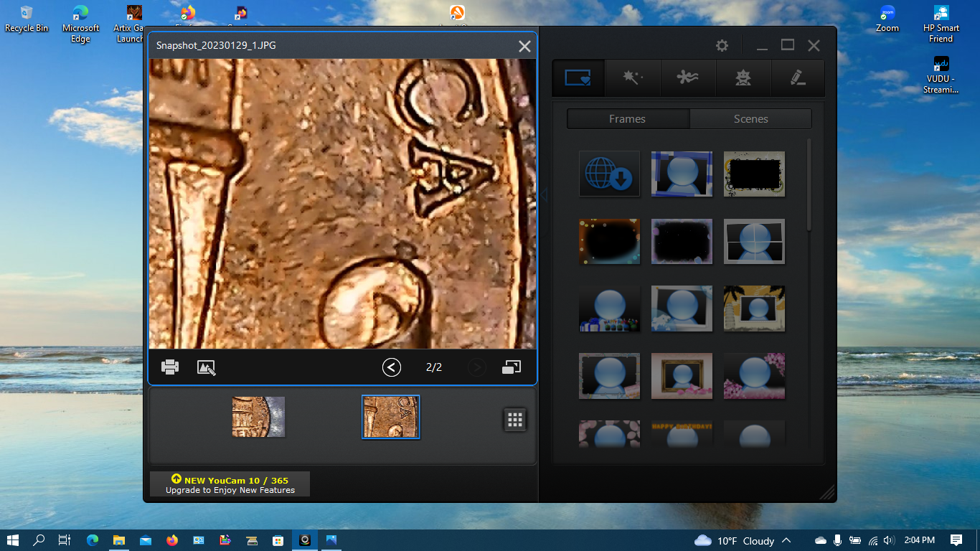This screenshot has height=551, width=980.
Task: Switch to the Scenes tab
Action: pos(751,119)
